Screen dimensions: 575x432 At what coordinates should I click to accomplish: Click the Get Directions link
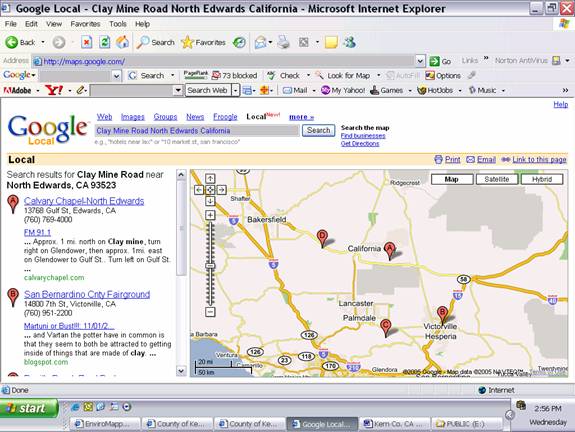[x=360, y=143]
